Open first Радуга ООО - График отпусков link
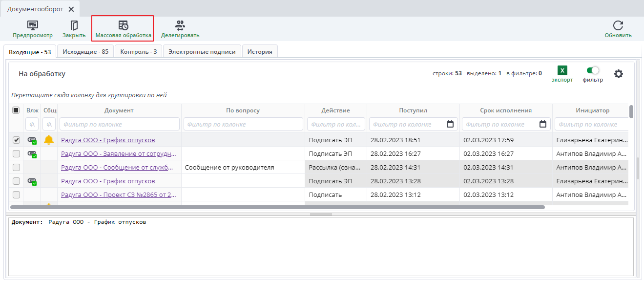The width and height of the screenshot is (644, 282). point(108,140)
